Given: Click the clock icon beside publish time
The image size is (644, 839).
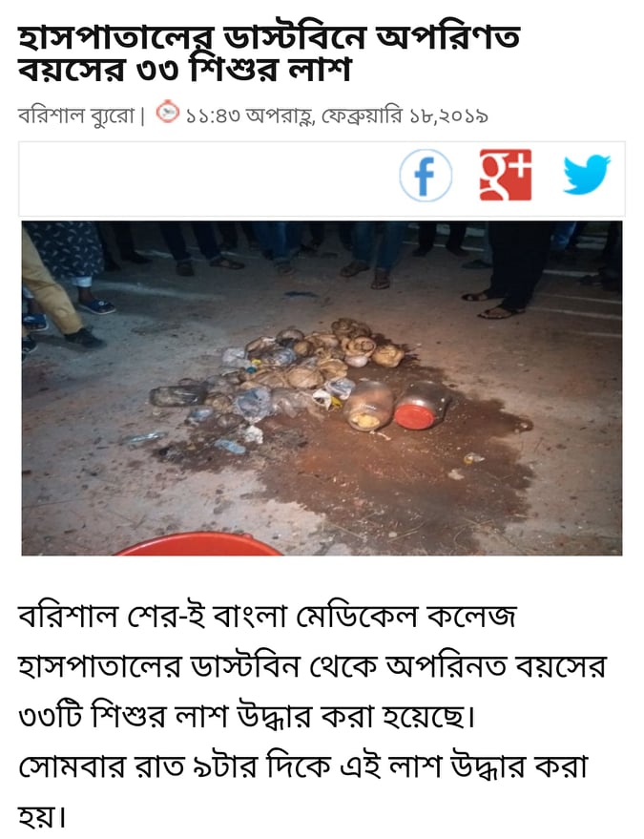Looking at the screenshot, I should [x=167, y=112].
